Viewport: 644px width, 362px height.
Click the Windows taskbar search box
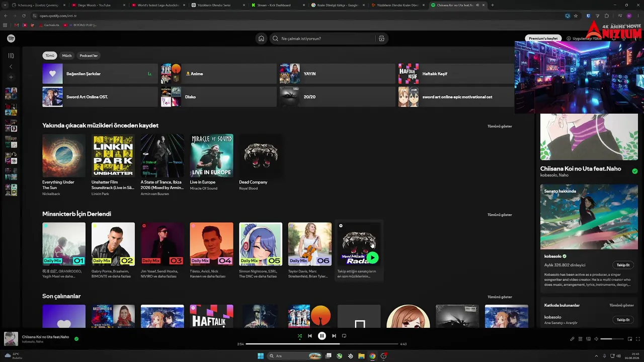(295, 356)
